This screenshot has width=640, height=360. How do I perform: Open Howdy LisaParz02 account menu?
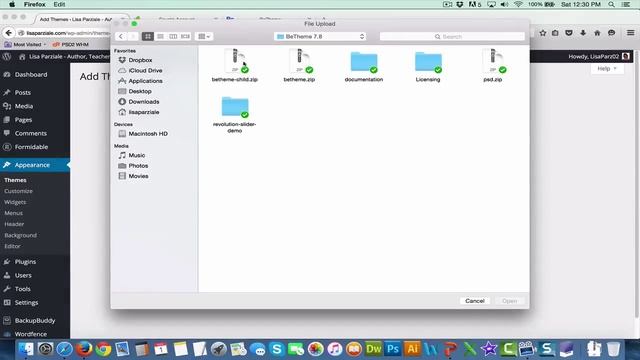(599, 56)
